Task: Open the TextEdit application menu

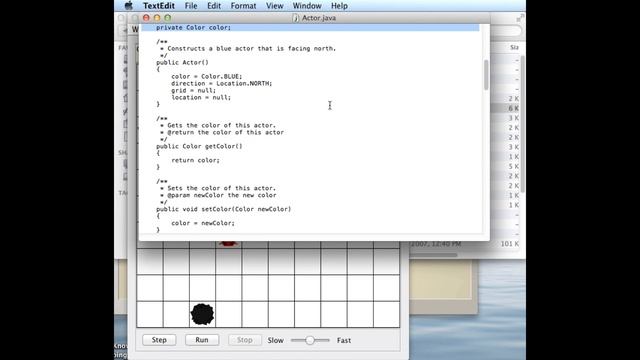Action: click(159, 6)
